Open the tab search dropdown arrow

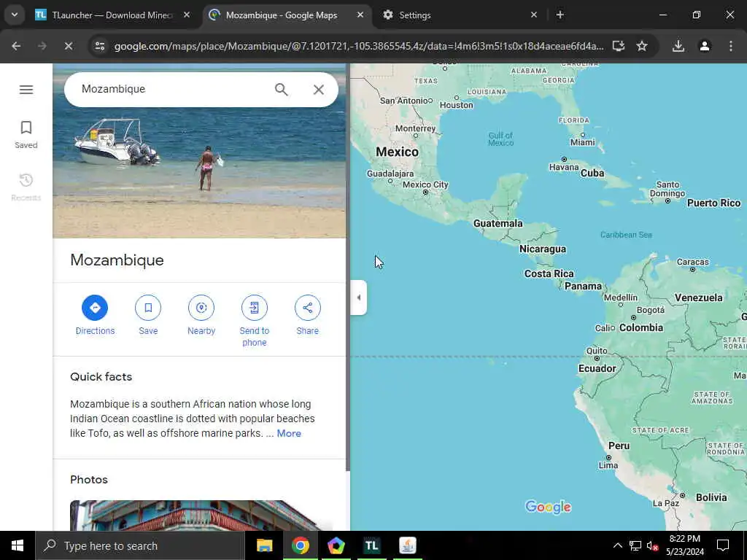click(x=15, y=15)
